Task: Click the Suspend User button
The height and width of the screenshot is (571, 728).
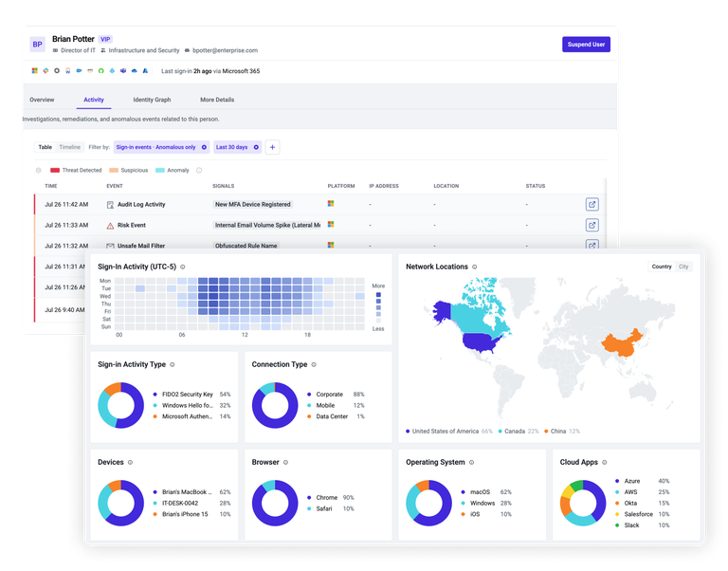Action: (586, 45)
